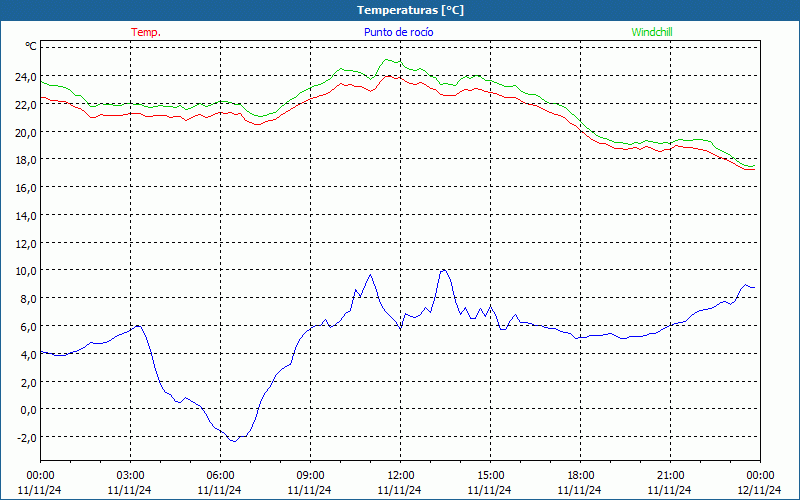Click the 4,0 value on the y-axis
800x500 pixels.
28,355
